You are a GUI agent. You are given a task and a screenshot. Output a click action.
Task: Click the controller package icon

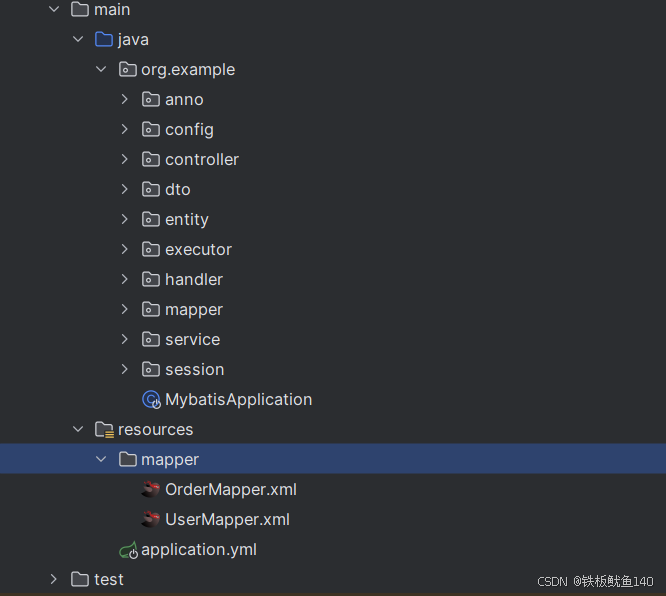(x=151, y=159)
